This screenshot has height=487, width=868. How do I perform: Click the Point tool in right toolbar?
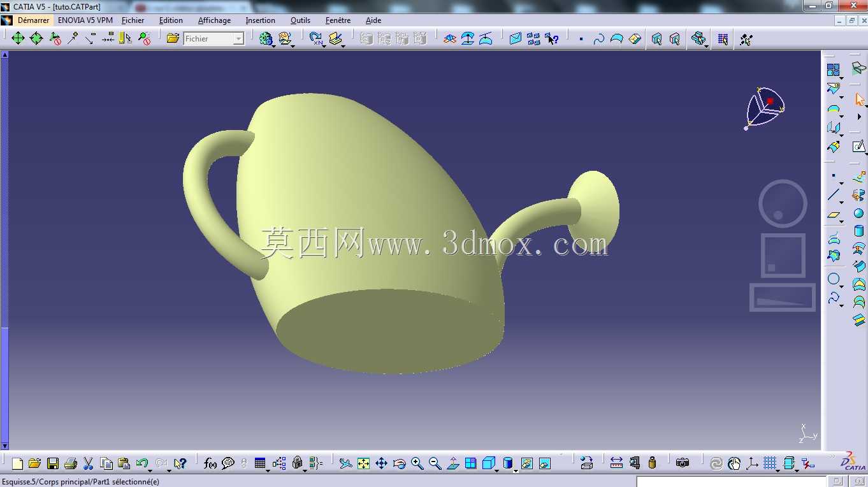click(833, 175)
